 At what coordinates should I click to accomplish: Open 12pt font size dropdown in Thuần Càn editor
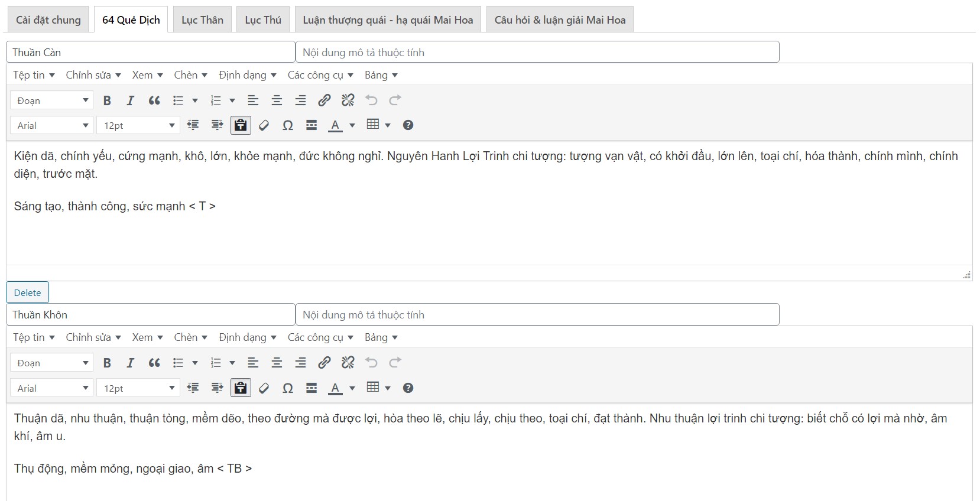tap(138, 125)
